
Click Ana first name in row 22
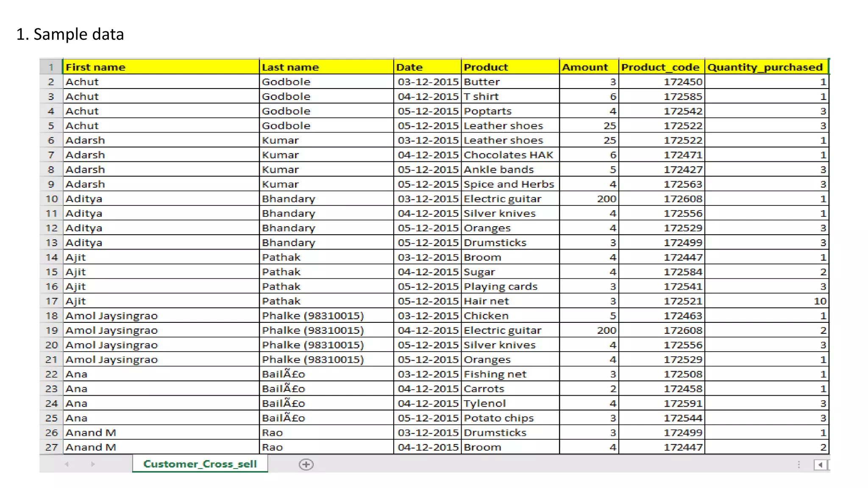tap(161, 374)
